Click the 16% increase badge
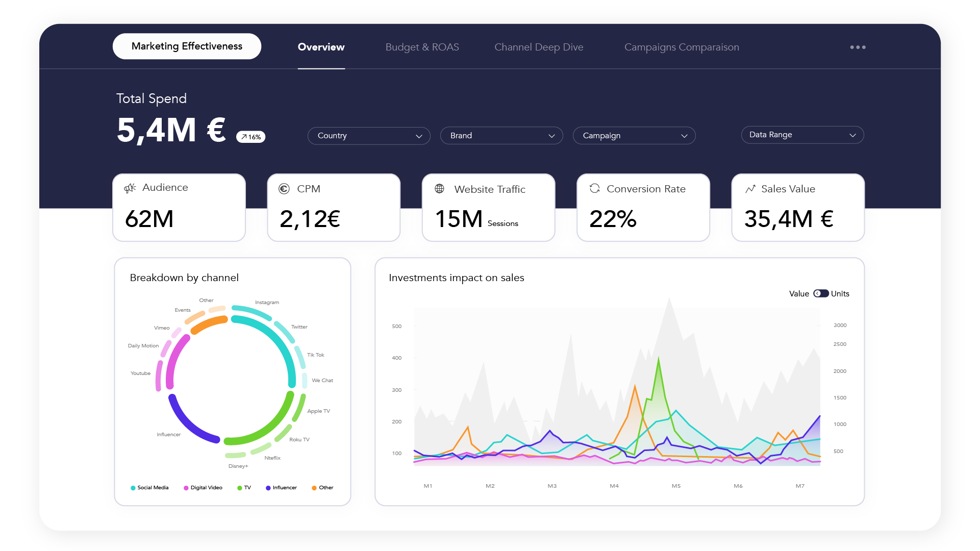Screen dimensions: 980x551 pos(250,137)
